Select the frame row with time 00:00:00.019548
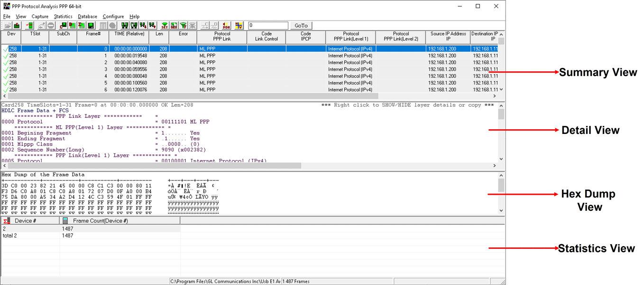Screen dimensions: 644x285 (249, 56)
